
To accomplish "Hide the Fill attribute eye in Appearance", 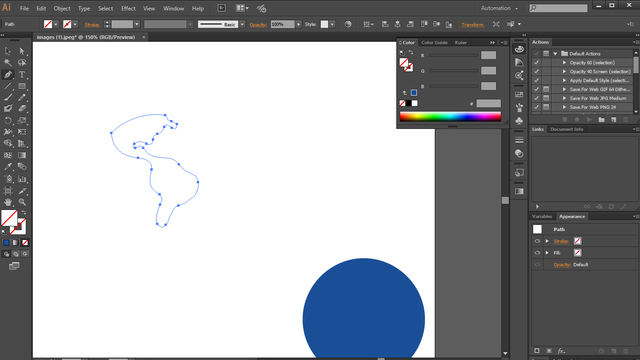I will 537,253.
